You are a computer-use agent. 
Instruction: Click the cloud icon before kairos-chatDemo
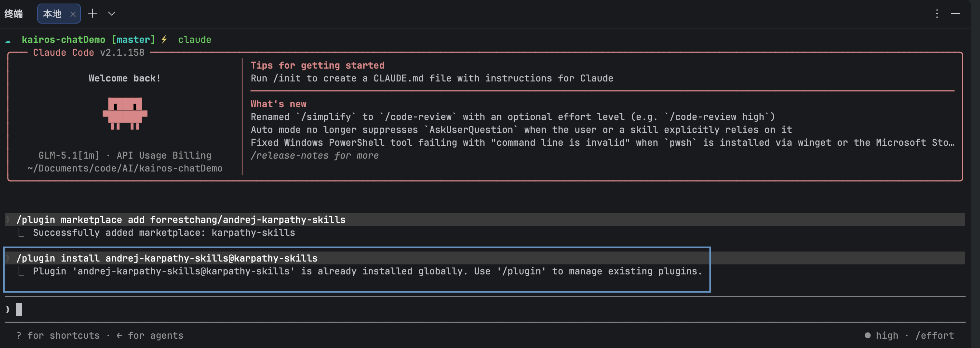click(x=8, y=40)
